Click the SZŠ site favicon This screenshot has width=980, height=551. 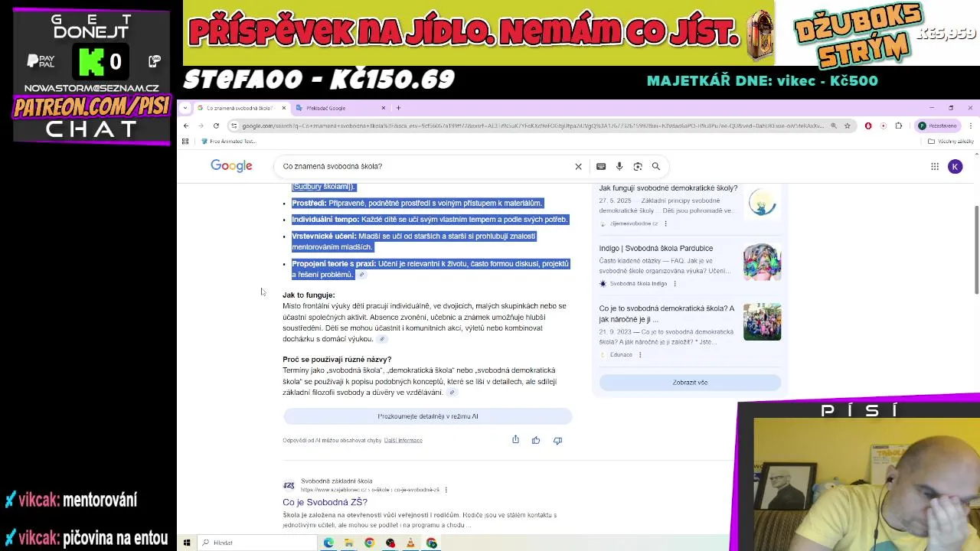coord(289,485)
